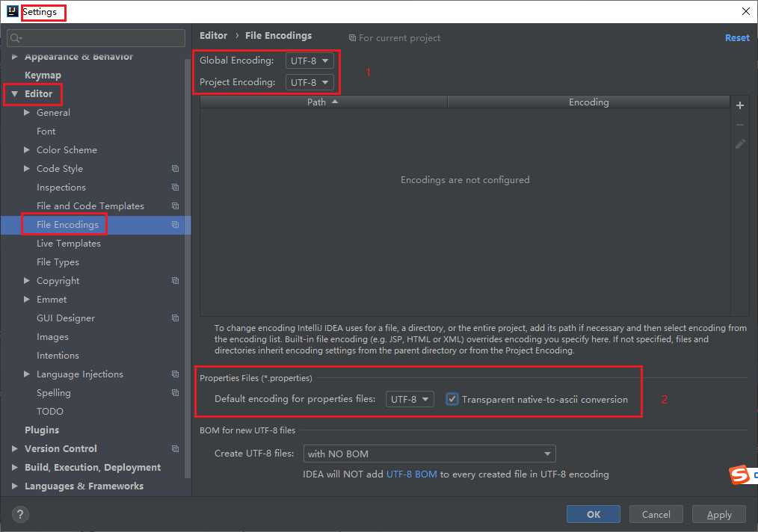Viewport: 758px width, 532px height.
Task: Open GUI Designer settings page
Action: [x=66, y=318]
